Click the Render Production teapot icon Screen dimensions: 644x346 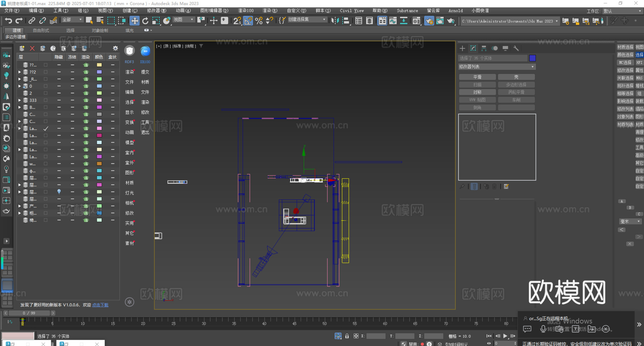pyautogui.click(x=451, y=21)
